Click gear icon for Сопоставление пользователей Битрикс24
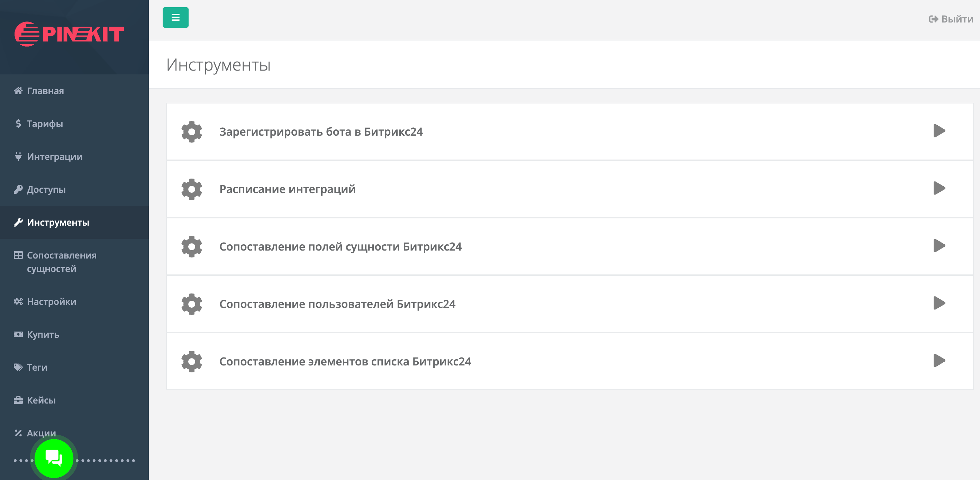This screenshot has height=480, width=980. [x=192, y=304]
